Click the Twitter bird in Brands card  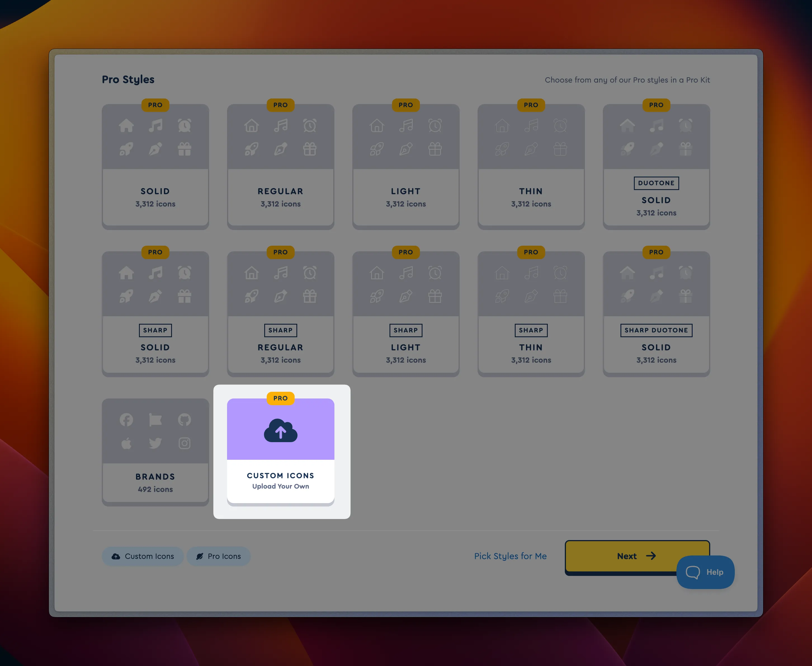(x=155, y=443)
